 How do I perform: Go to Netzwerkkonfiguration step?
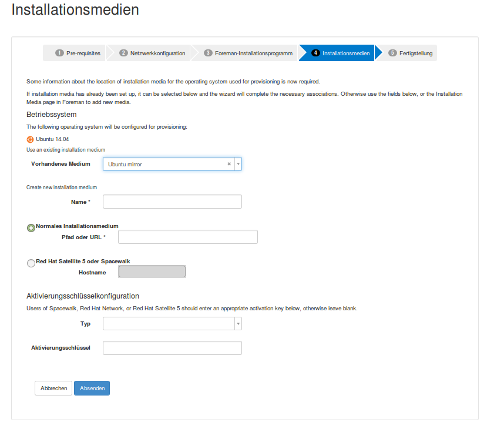tap(157, 53)
